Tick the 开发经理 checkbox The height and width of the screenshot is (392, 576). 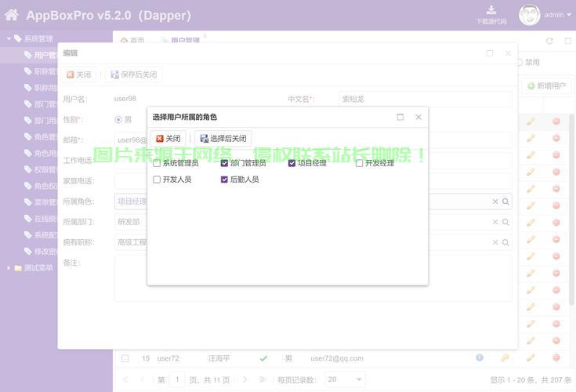pos(360,164)
